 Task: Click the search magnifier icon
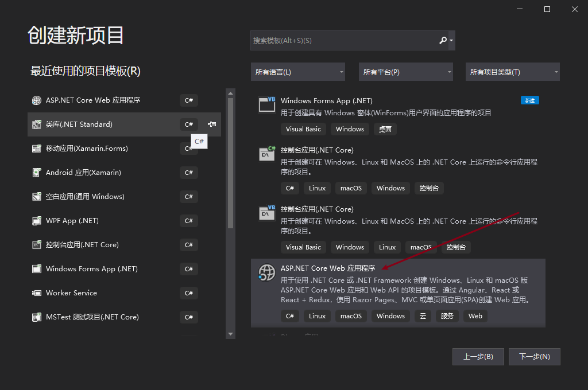[x=443, y=41]
